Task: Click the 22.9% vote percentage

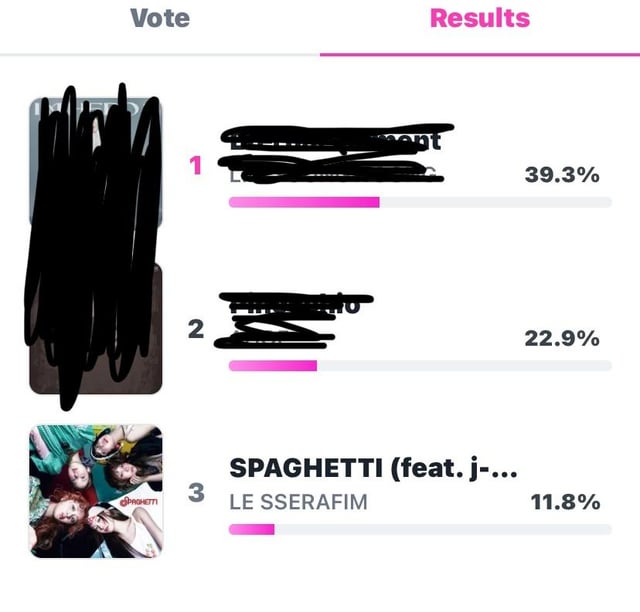Action: tap(562, 339)
